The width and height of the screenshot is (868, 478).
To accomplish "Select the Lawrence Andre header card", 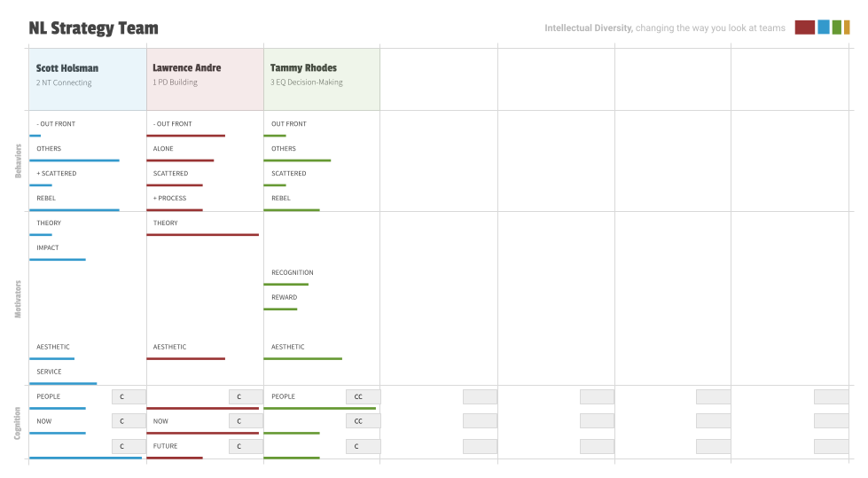I will pos(204,79).
